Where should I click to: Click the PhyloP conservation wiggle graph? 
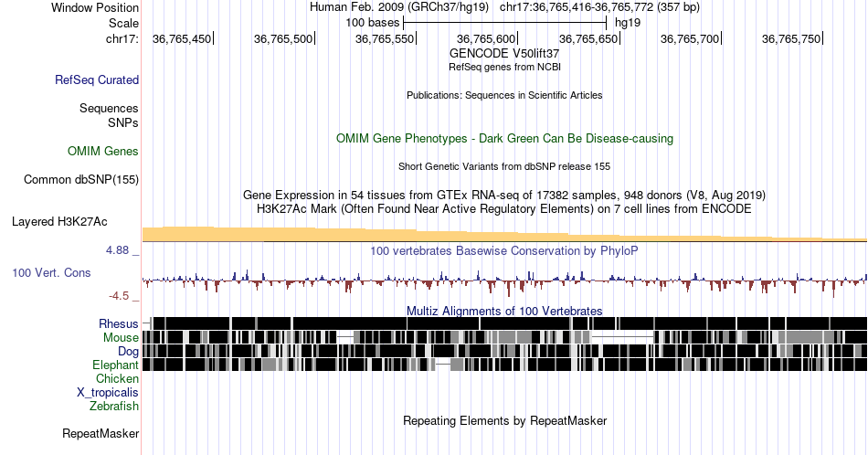click(x=504, y=281)
